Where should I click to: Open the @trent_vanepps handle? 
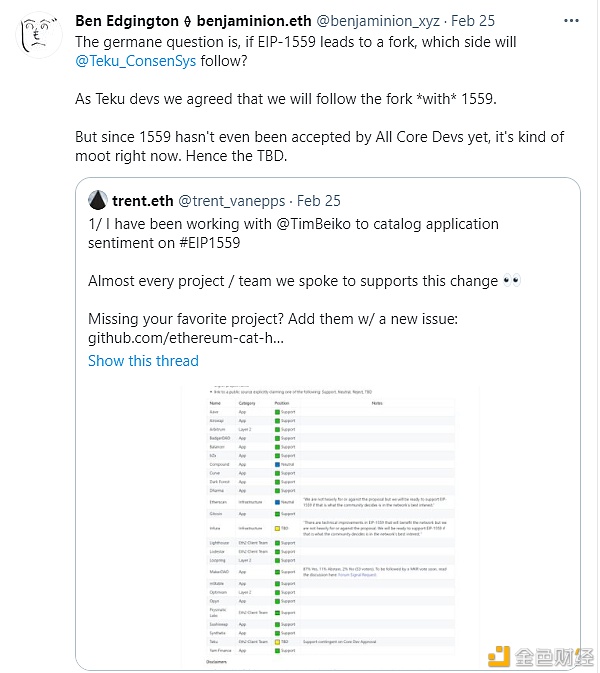(x=231, y=201)
